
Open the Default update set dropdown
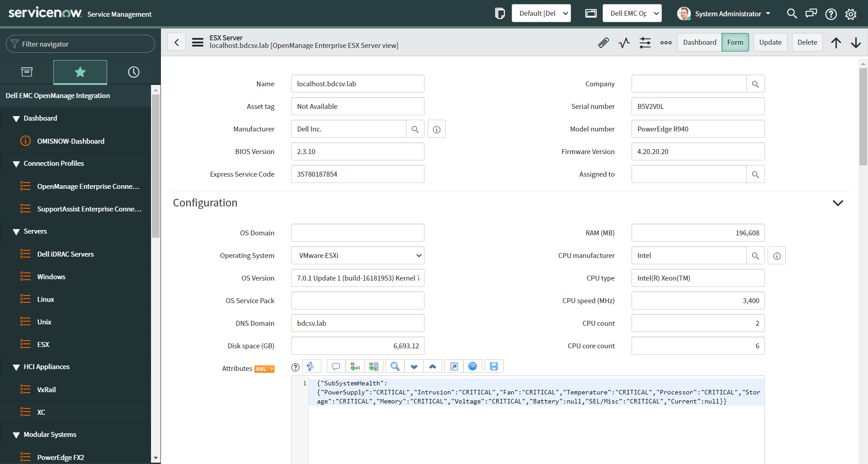tap(541, 13)
